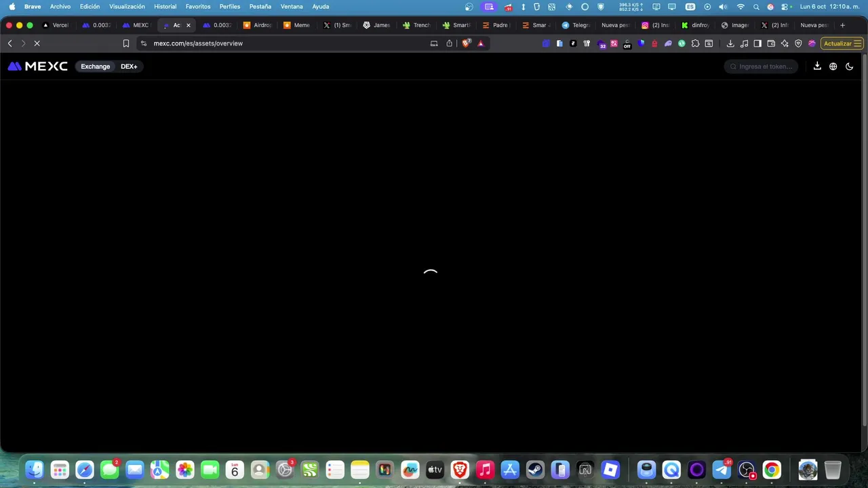Open Photos from the dock
868x488 pixels.
(x=184, y=470)
